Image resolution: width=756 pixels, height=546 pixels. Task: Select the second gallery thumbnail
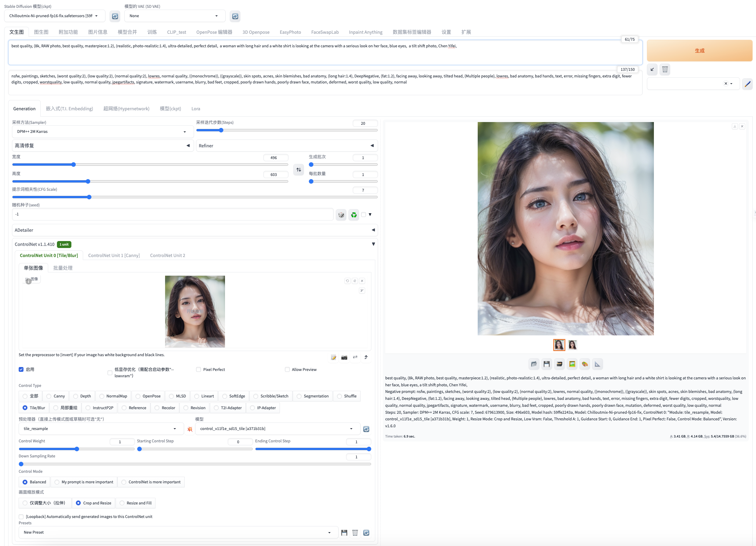[572, 345]
